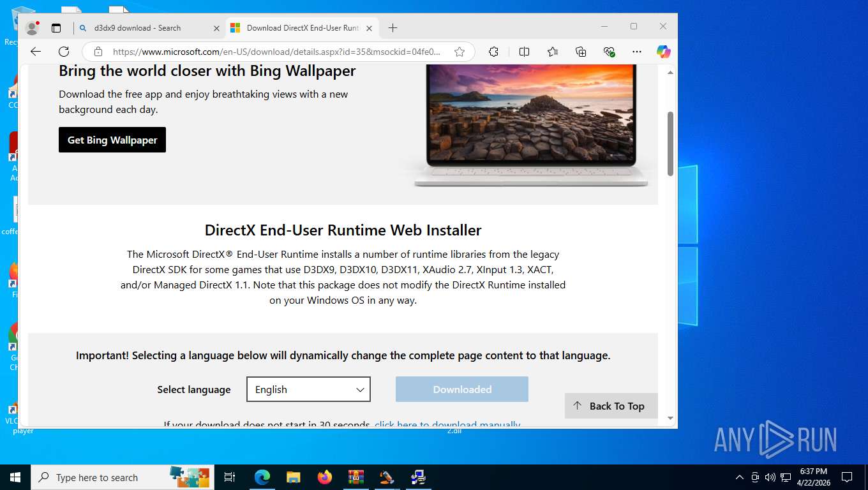Open the Edge profile icon

pyautogui.click(x=32, y=28)
